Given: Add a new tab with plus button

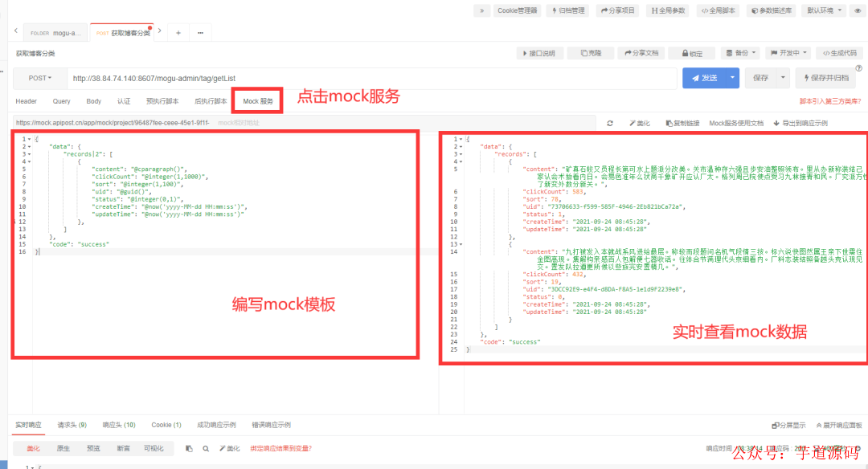Looking at the screenshot, I should [178, 33].
